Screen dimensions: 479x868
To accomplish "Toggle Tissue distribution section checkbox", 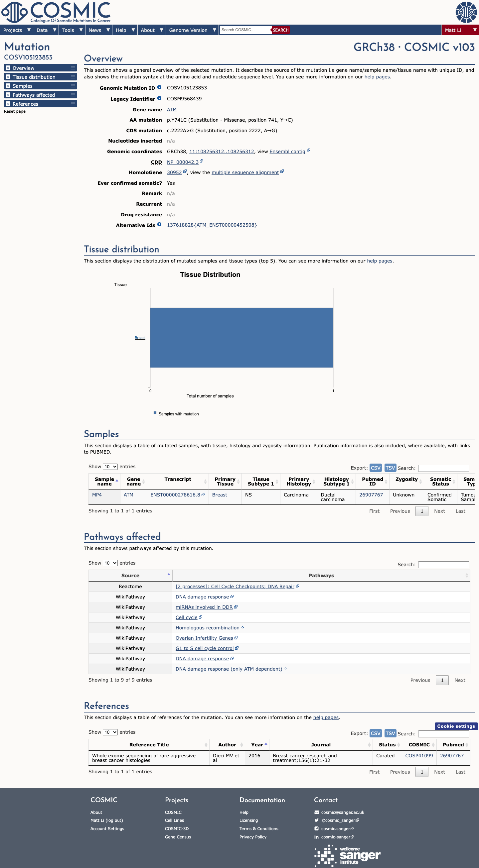I will click(x=8, y=77).
